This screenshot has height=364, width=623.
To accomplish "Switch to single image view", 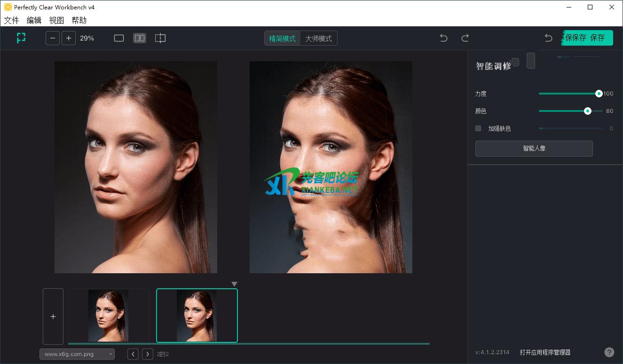I will (119, 38).
